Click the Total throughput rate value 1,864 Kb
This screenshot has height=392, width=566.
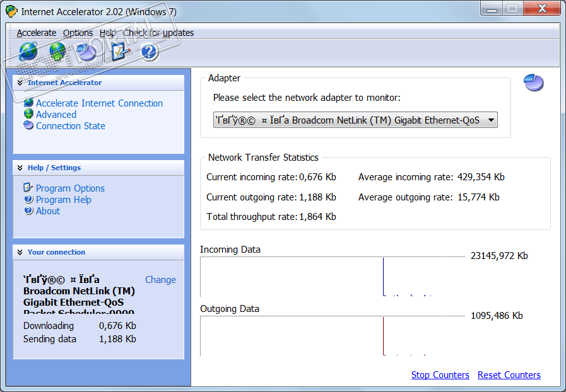pyautogui.click(x=317, y=217)
